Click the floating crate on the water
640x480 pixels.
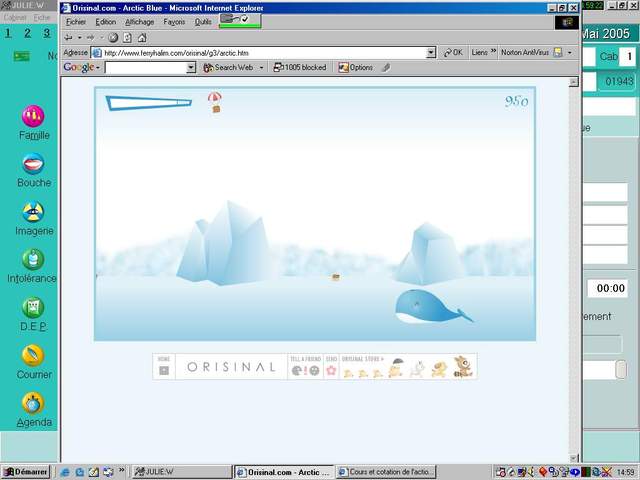[336, 277]
